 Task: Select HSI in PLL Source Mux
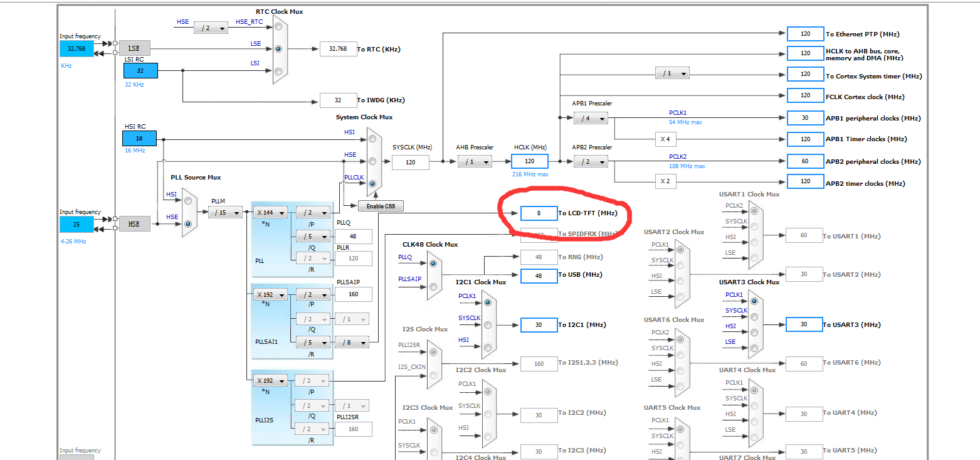[x=187, y=201]
